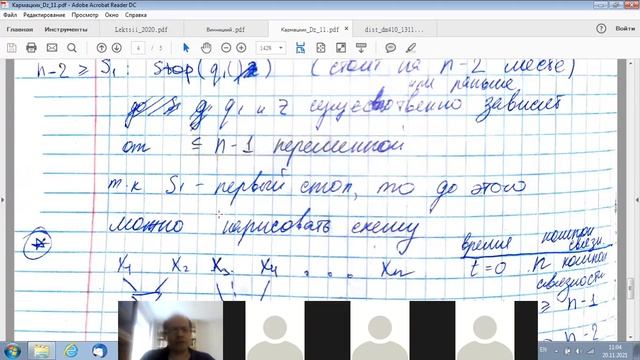The image size is (640, 360).
Task: Switch to the dist_dm410_1311 tab
Action: [394, 29]
